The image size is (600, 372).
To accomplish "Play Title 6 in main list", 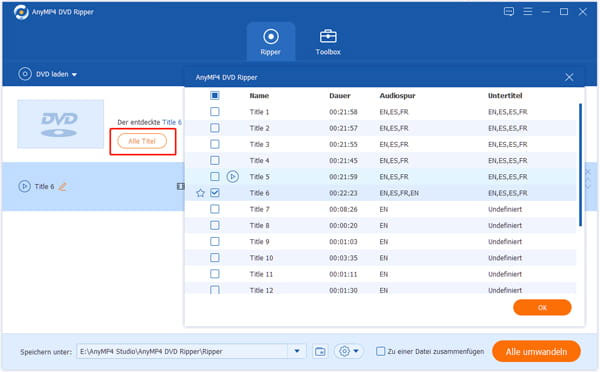I will [24, 186].
